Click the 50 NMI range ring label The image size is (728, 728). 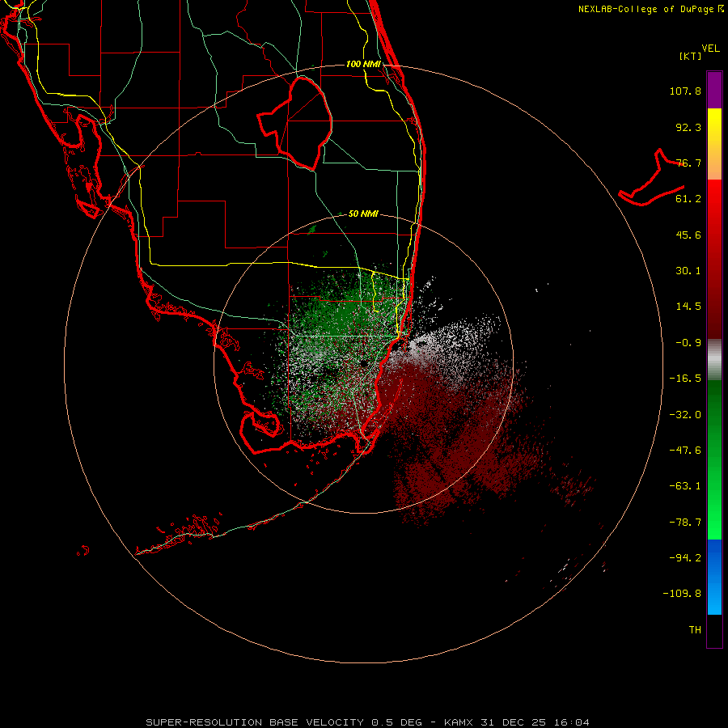[x=363, y=214]
